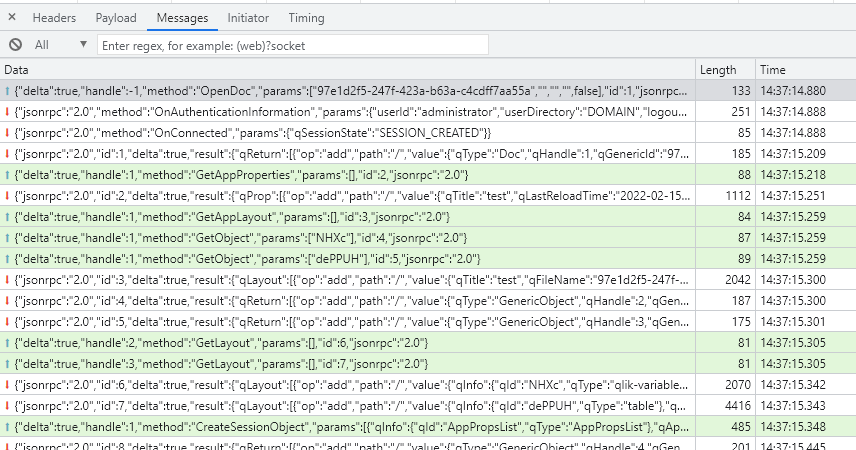Select the Messages tab
856x450 pixels.
[x=182, y=18]
